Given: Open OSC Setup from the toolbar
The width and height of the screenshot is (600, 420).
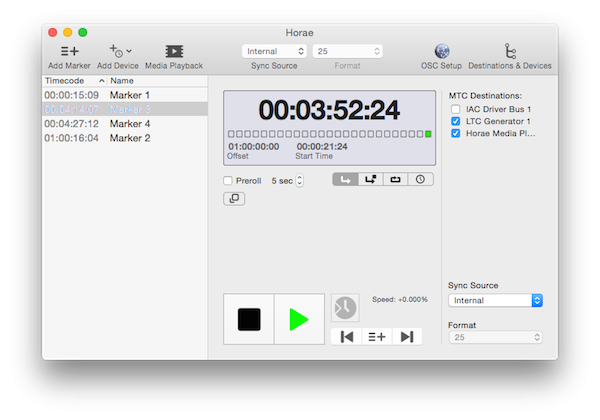Looking at the screenshot, I should coord(441,51).
